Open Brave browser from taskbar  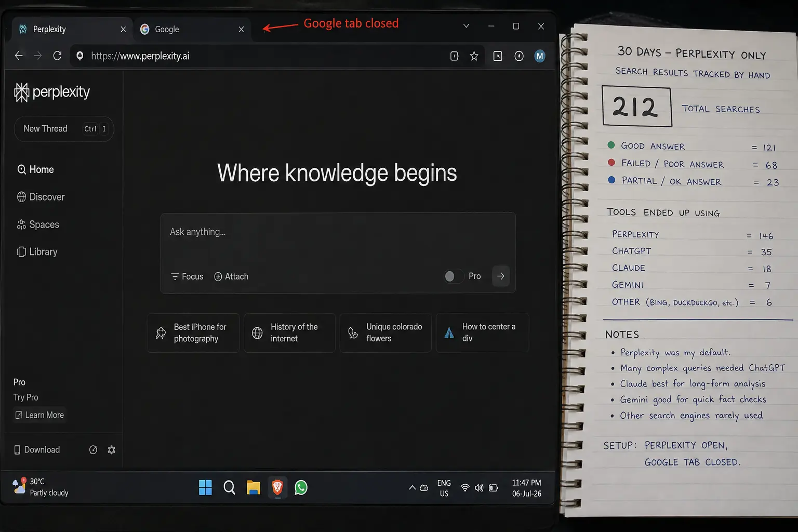(x=277, y=487)
